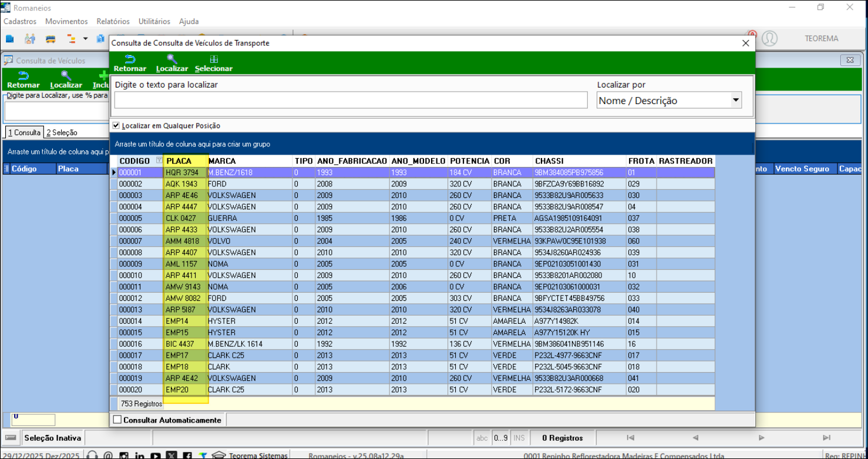
Task: Click the yellow bus icon in main toolbar
Action: tap(51, 39)
